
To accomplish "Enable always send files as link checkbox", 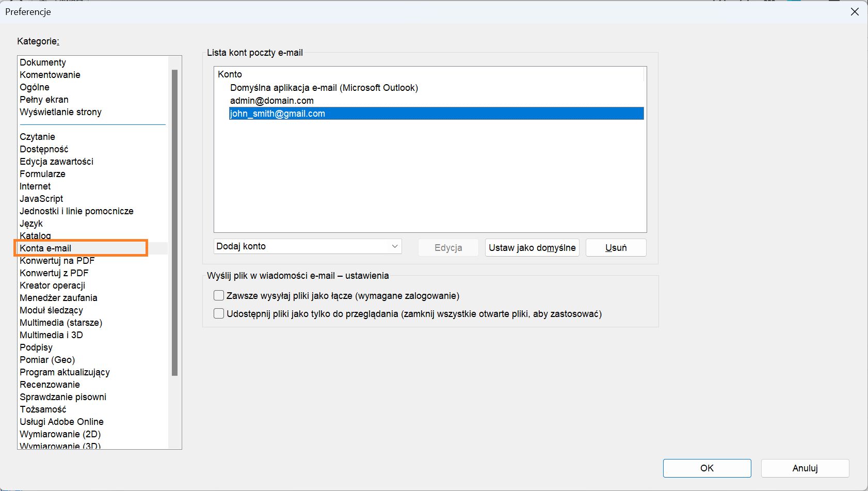I will tap(219, 296).
